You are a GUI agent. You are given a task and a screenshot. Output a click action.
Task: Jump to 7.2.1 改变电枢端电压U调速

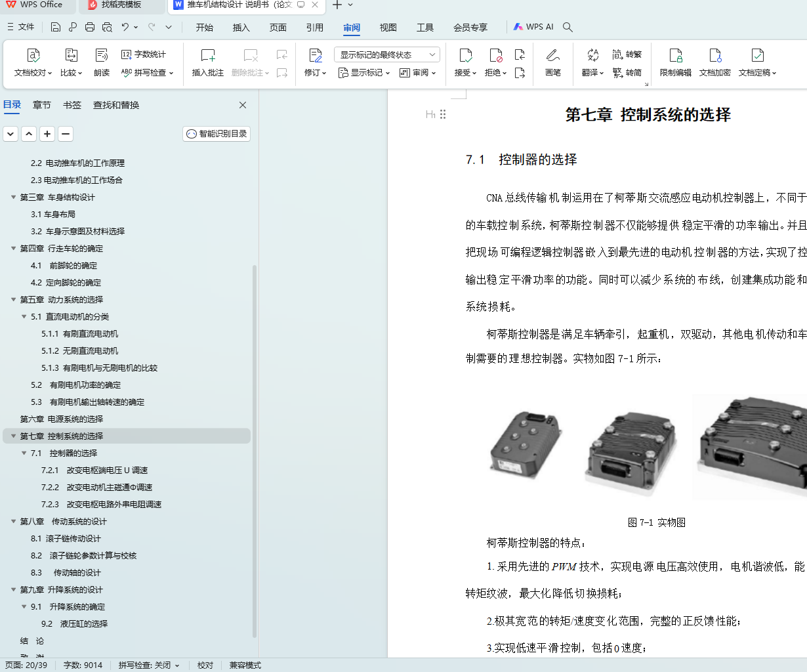click(x=94, y=471)
